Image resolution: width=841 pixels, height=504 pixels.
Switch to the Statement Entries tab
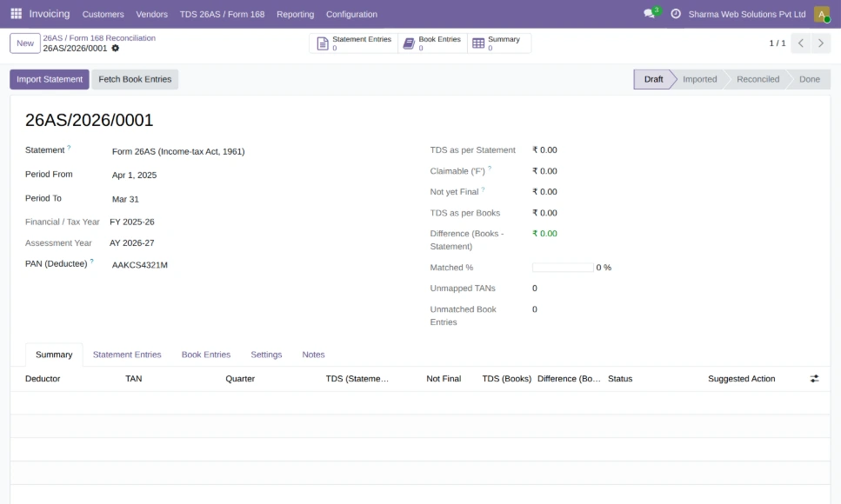[127, 355]
